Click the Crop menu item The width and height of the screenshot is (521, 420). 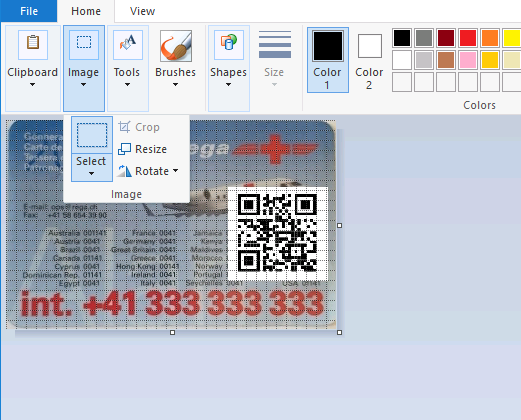pos(139,127)
